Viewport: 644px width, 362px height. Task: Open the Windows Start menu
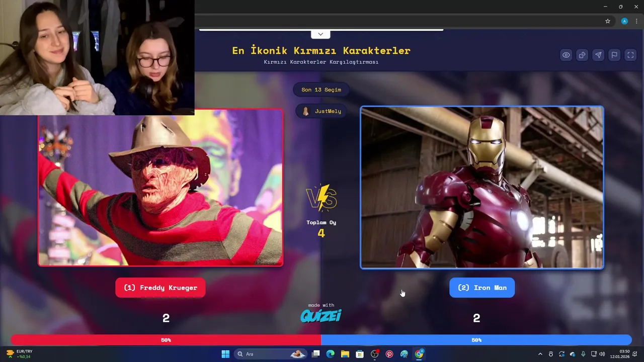pos(225,354)
